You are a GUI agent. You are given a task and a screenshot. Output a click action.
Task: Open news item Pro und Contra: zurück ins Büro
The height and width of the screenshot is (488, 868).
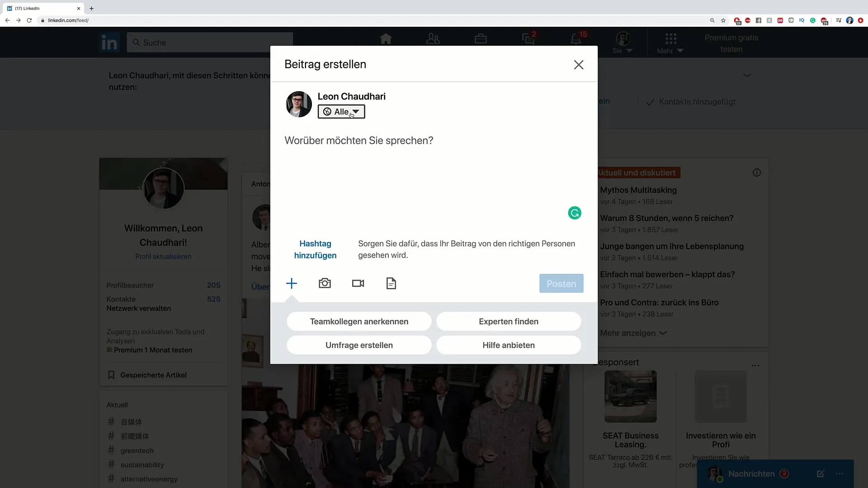point(659,302)
